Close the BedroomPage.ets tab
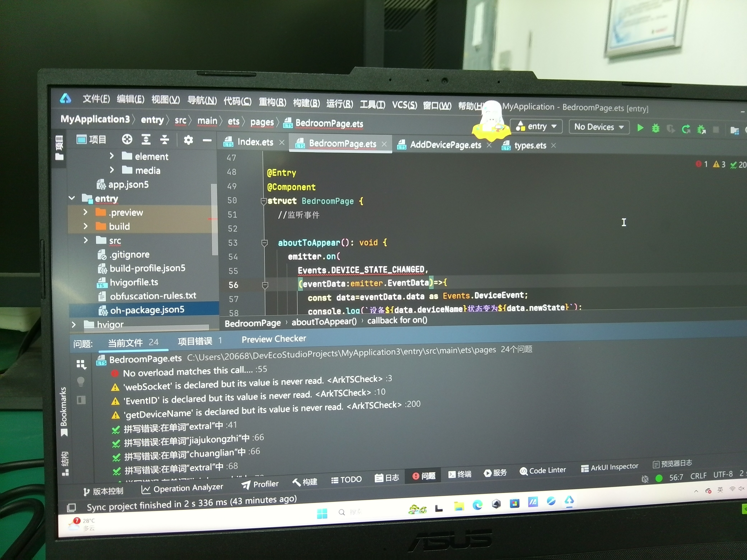Viewport: 747px width, 560px height. coord(384,144)
